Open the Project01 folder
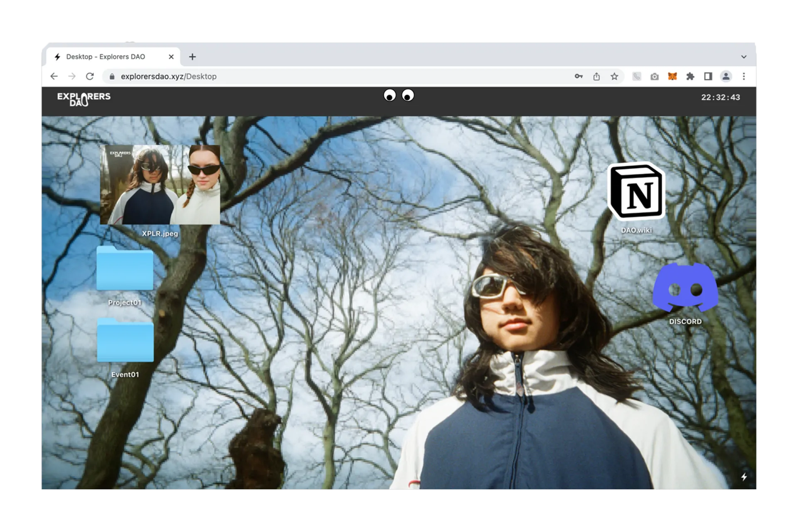Viewport: 798px width, 532px height. pyautogui.click(x=125, y=268)
